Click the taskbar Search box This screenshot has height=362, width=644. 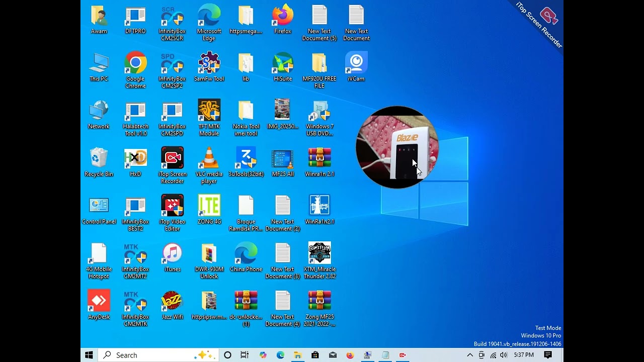pos(158,355)
